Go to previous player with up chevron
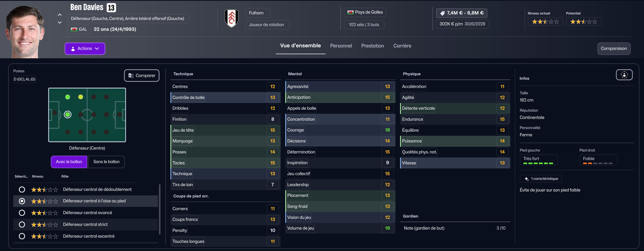 [60, 15]
